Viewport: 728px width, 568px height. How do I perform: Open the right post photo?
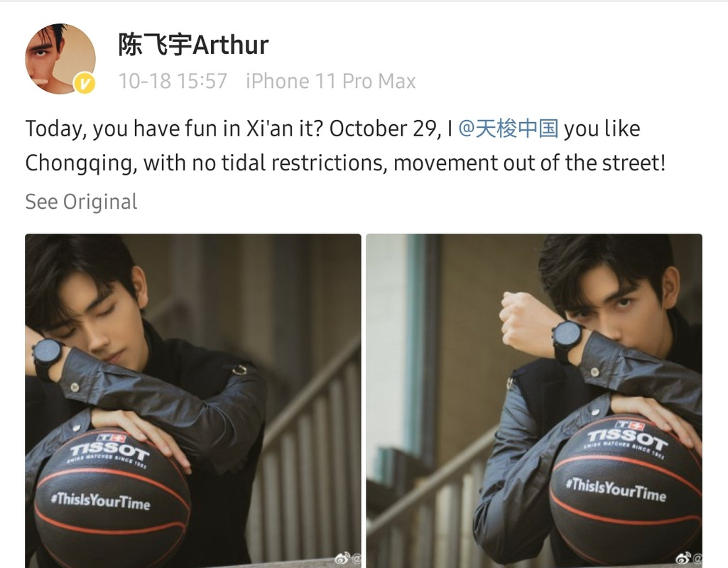point(534,401)
